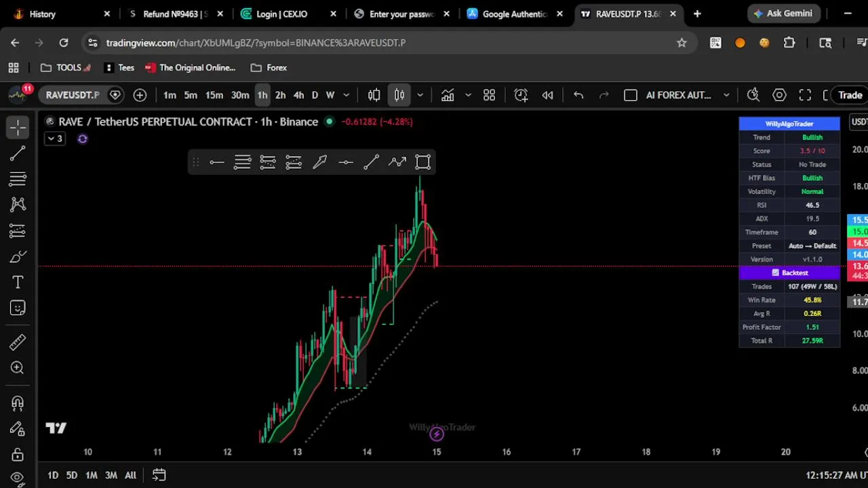Toggle keep drawing mode pencil-lock

(x=18, y=428)
